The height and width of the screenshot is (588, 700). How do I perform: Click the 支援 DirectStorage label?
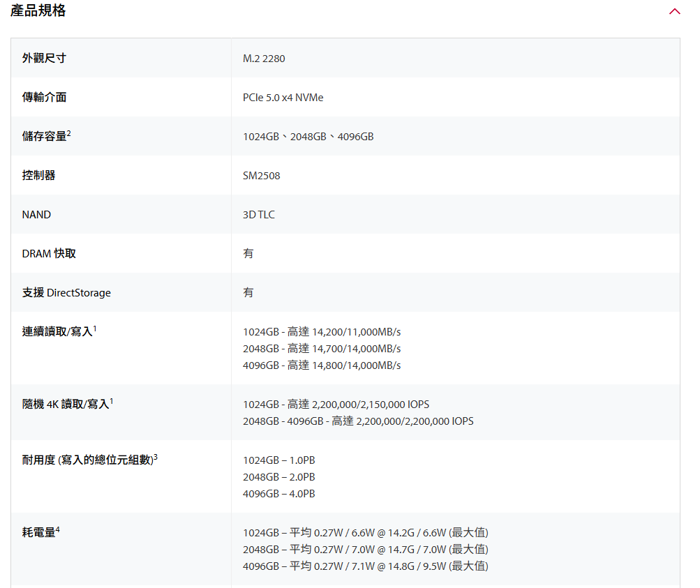pyautogui.click(x=66, y=293)
